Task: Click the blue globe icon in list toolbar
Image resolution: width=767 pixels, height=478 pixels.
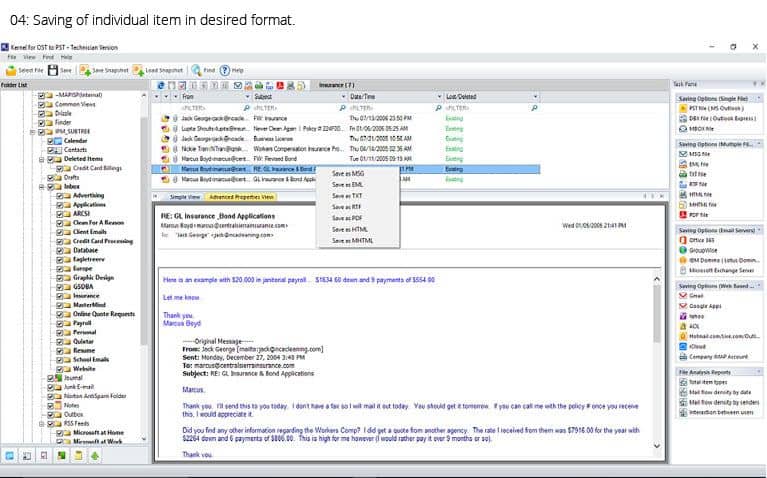Action: [x=161, y=86]
